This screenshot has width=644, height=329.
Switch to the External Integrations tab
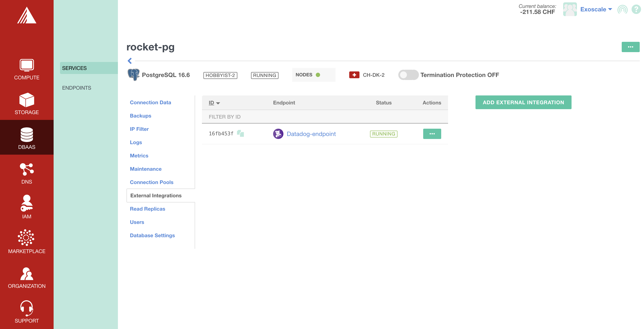pyautogui.click(x=156, y=195)
